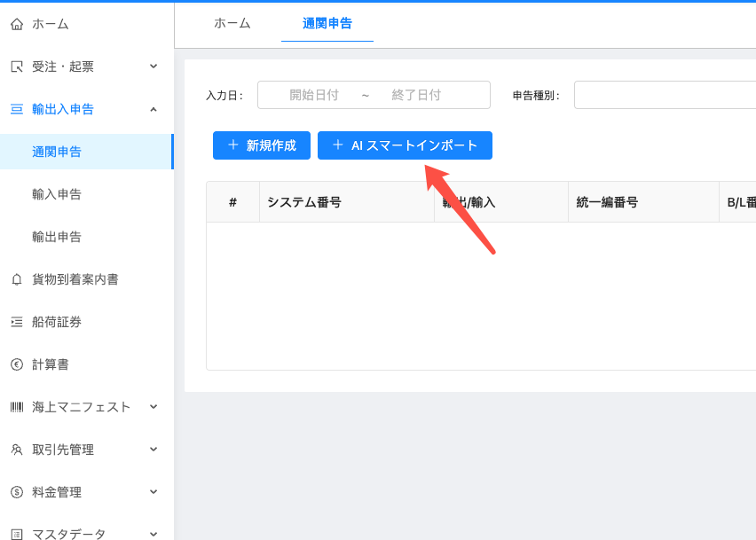Viewport: 756px width, 540px height.
Task: Click the 統一編番号 column header
Action: point(643,202)
